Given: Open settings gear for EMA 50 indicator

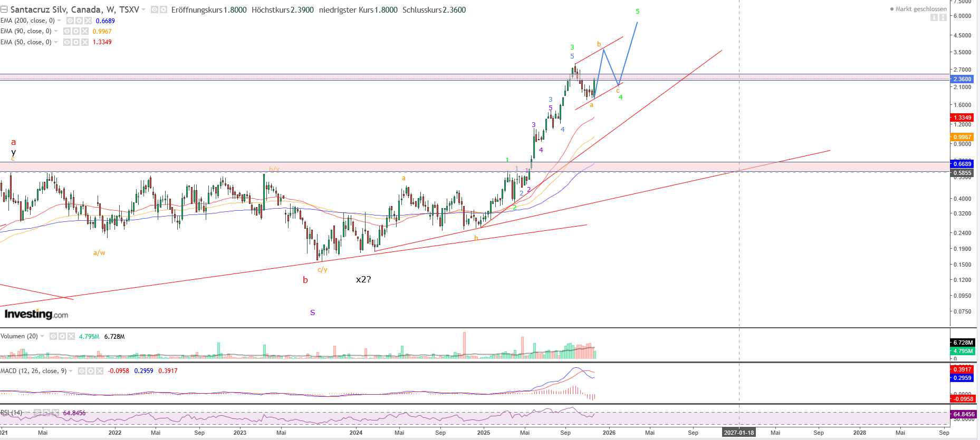Looking at the screenshot, I should [x=76, y=42].
